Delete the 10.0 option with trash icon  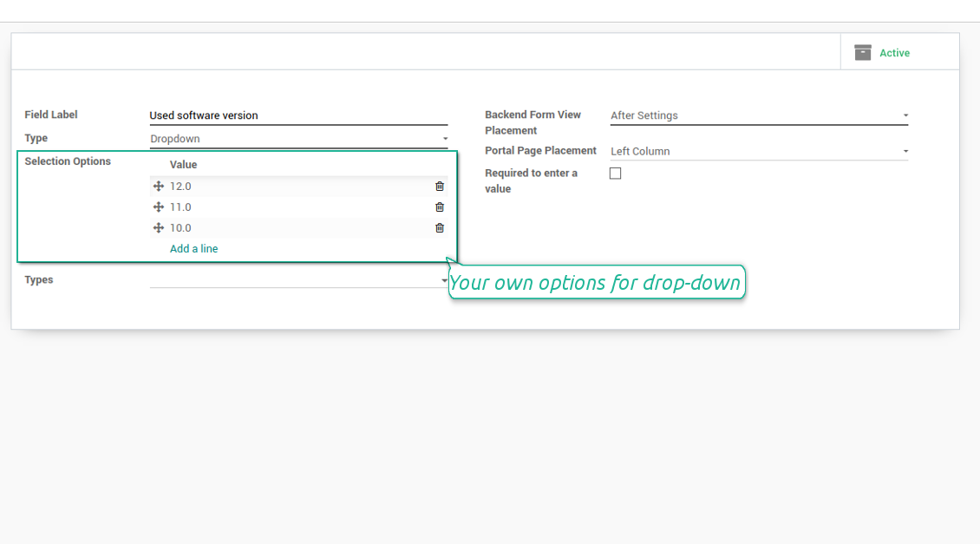[x=440, y=228]
